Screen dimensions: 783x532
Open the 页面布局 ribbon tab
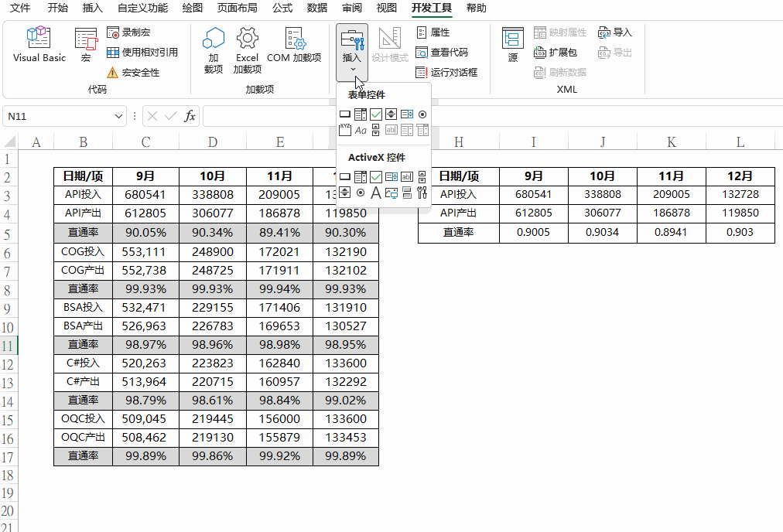pos(238,9)
